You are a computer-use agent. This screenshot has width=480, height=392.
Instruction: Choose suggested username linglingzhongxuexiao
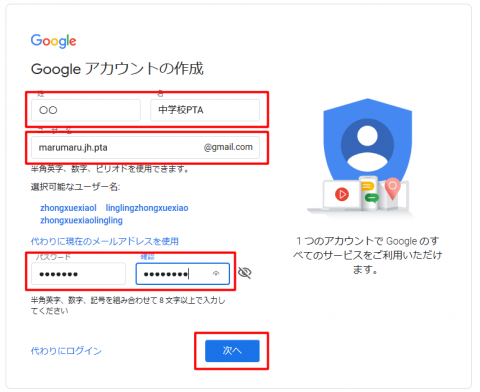coord(147,208)
